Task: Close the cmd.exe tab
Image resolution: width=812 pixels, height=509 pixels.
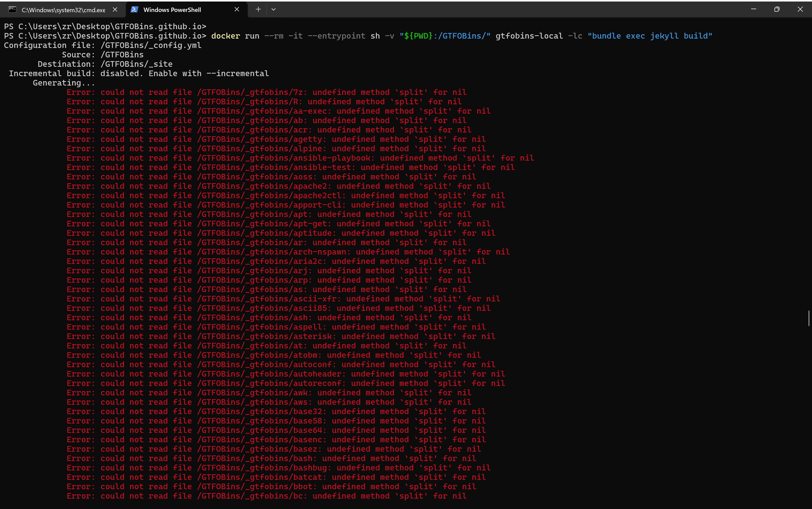Action: tap(115, 10)
